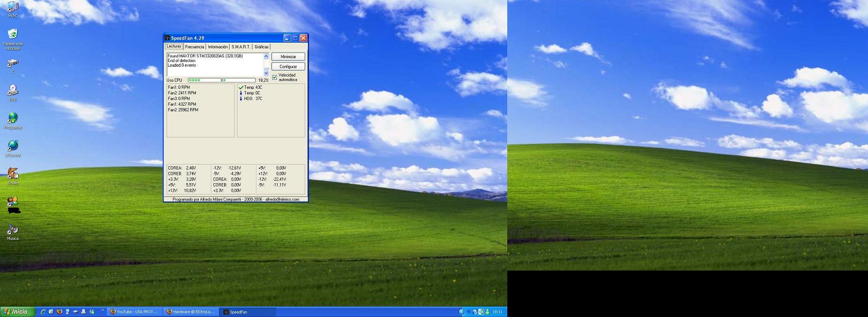Select the DVD desktop shortcut
Image resolution: width=868 pixels, height=317 pixels.
coord(13,93)
